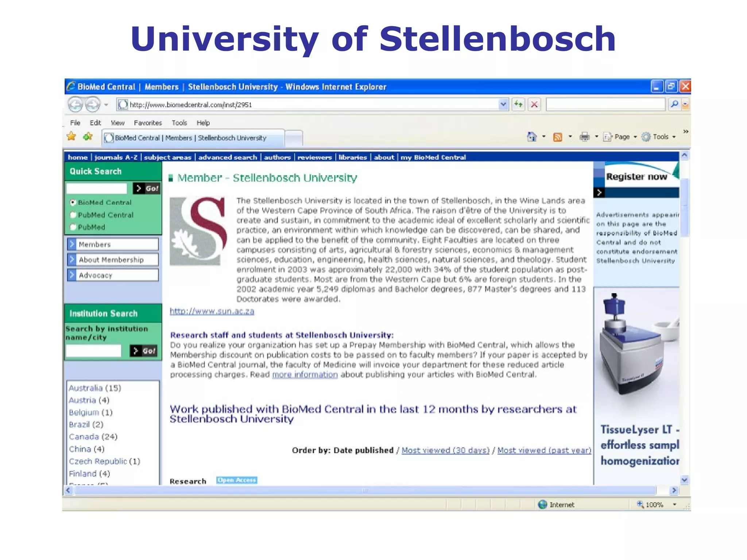Click the browser Forward arrow button
The height and width of the screenshot is (560, 747).
93,105
